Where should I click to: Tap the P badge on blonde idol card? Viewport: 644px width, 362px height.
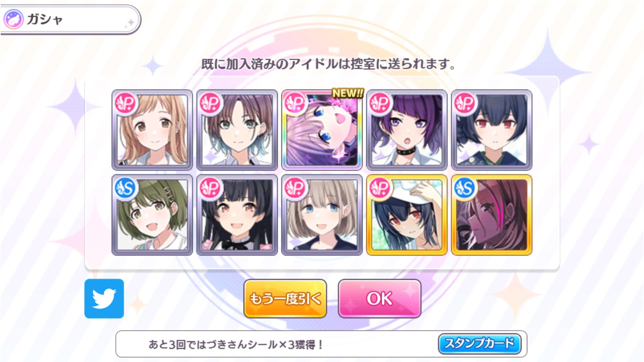click(126, 104)
